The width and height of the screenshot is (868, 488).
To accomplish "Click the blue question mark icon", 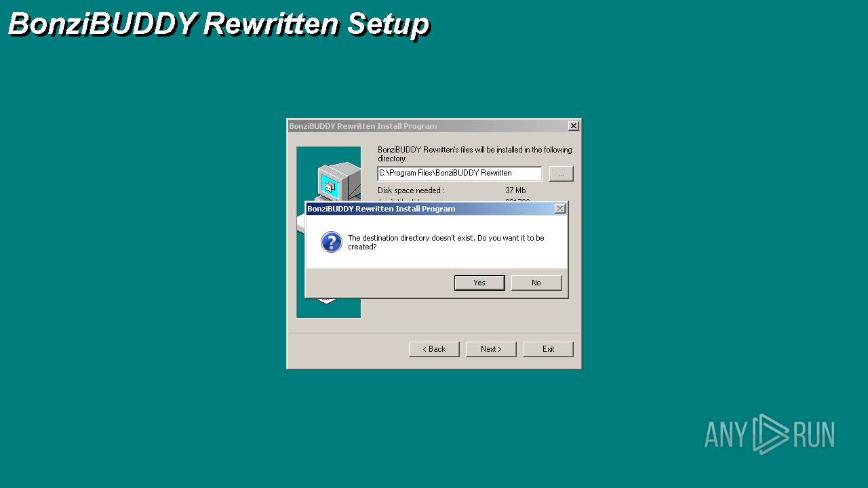I will [332, 243].
